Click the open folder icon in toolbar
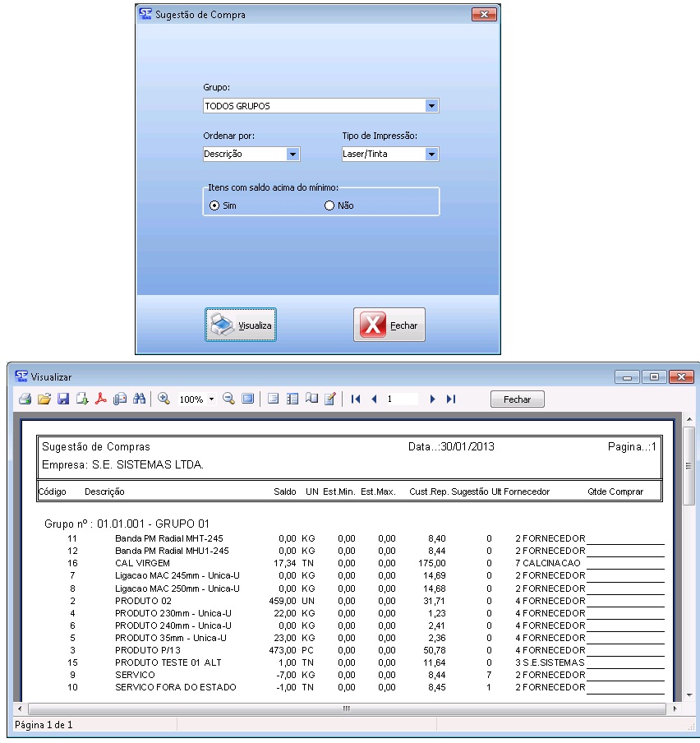This screenshot has height=743, width=700. (44, 399)
